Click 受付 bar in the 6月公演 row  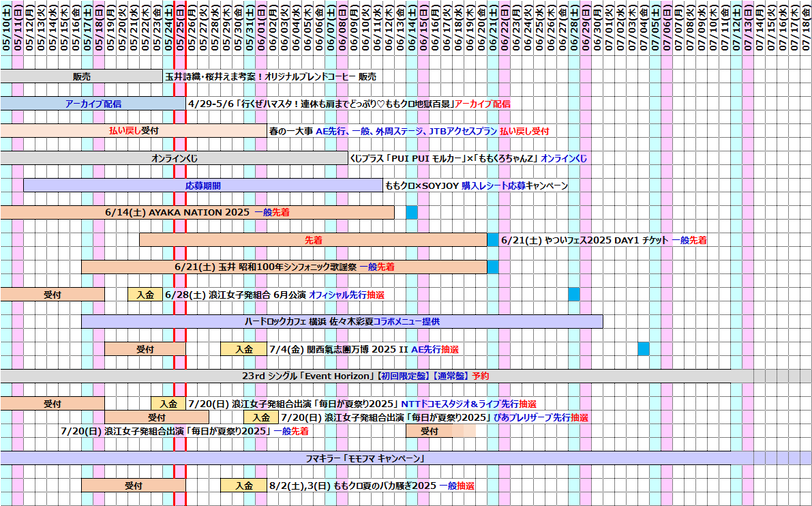(52, 295)
